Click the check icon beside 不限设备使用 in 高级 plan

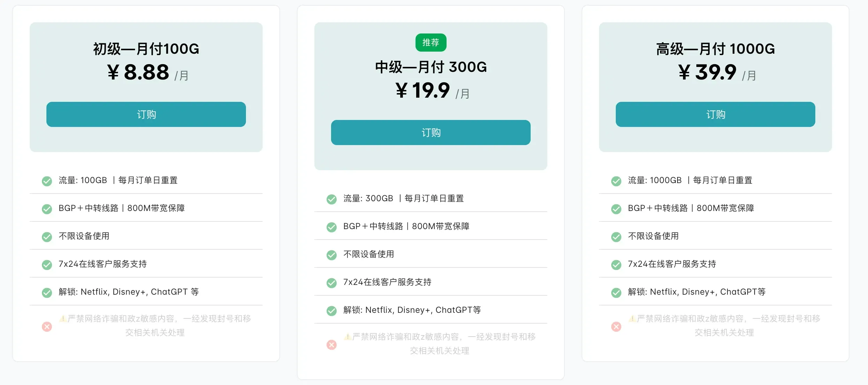tap(616, 237)
